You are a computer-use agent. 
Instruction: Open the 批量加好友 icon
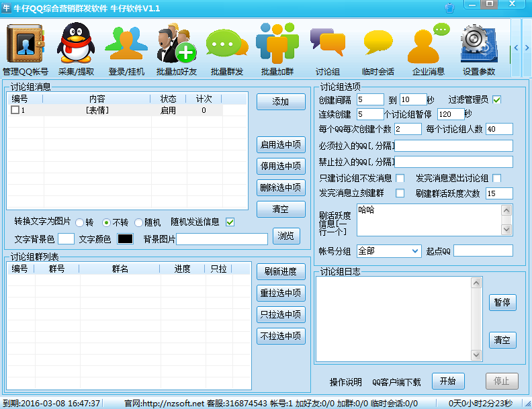click(177, 44)
